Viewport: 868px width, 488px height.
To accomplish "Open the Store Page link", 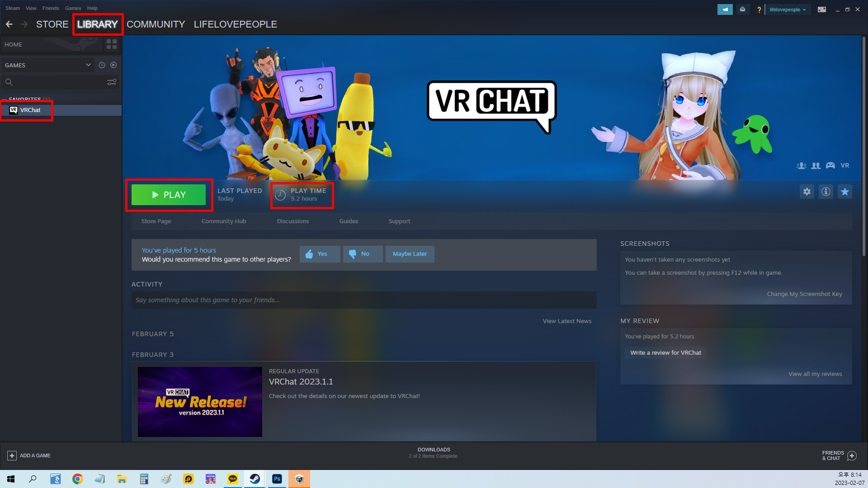I will tap(156, 221).
